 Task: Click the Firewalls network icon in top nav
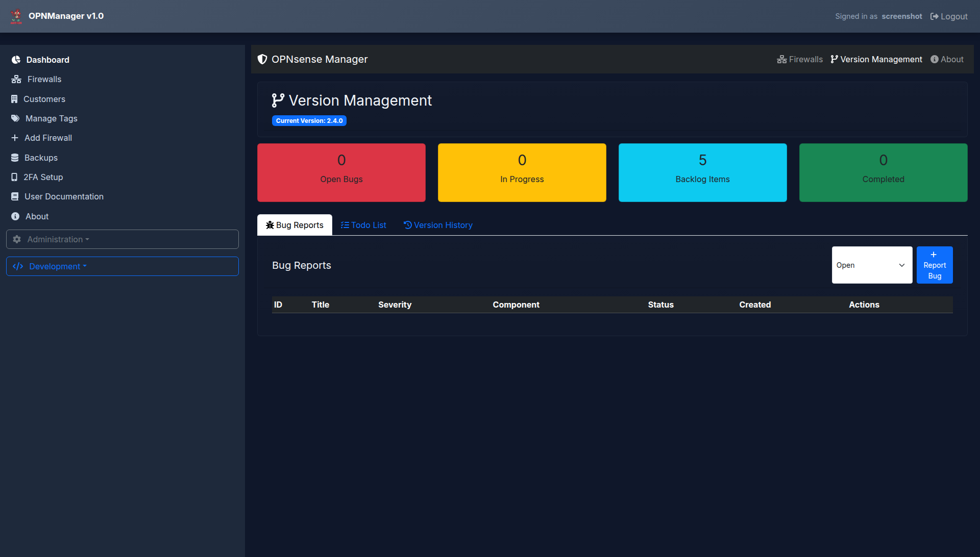(782, 59)
